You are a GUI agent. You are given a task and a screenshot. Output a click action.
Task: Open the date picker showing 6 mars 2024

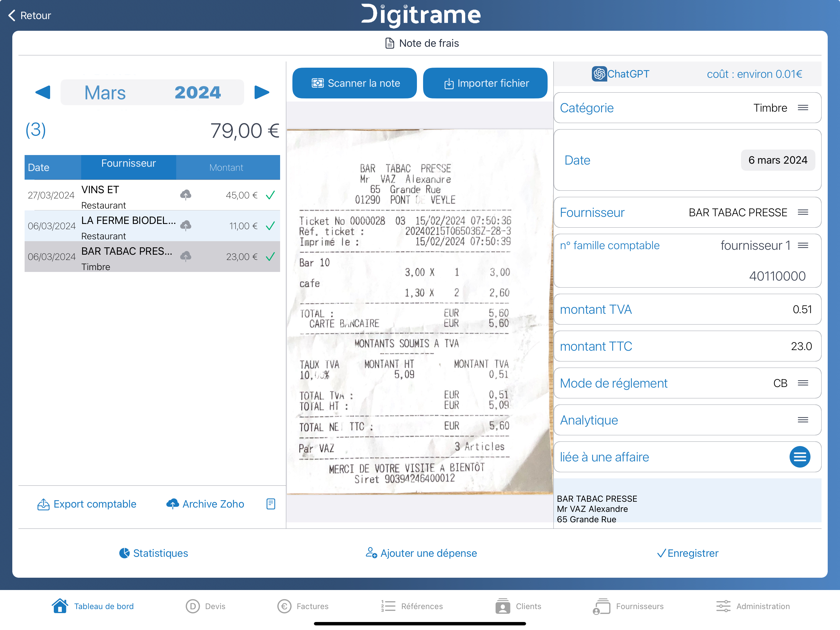(778, 160)
